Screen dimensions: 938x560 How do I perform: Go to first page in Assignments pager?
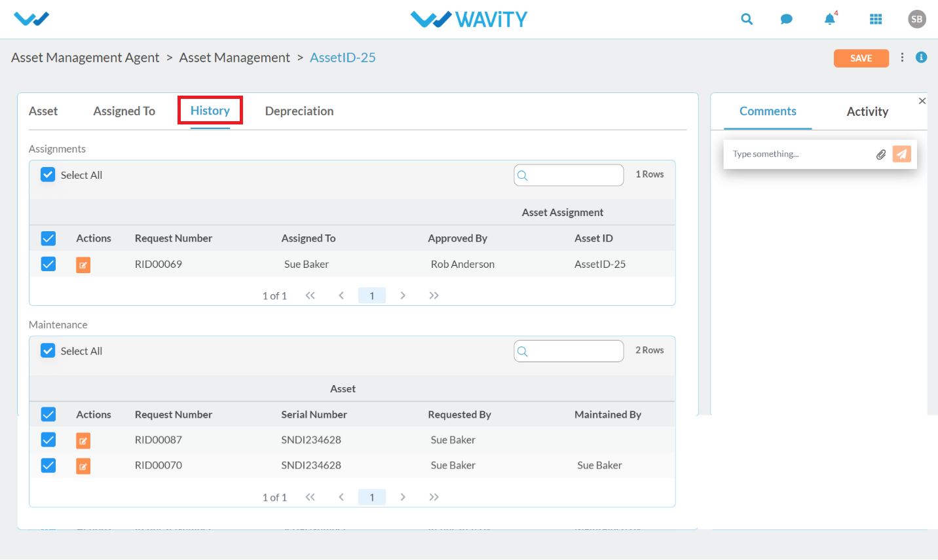pyautogui.click(x=310, y=295)
